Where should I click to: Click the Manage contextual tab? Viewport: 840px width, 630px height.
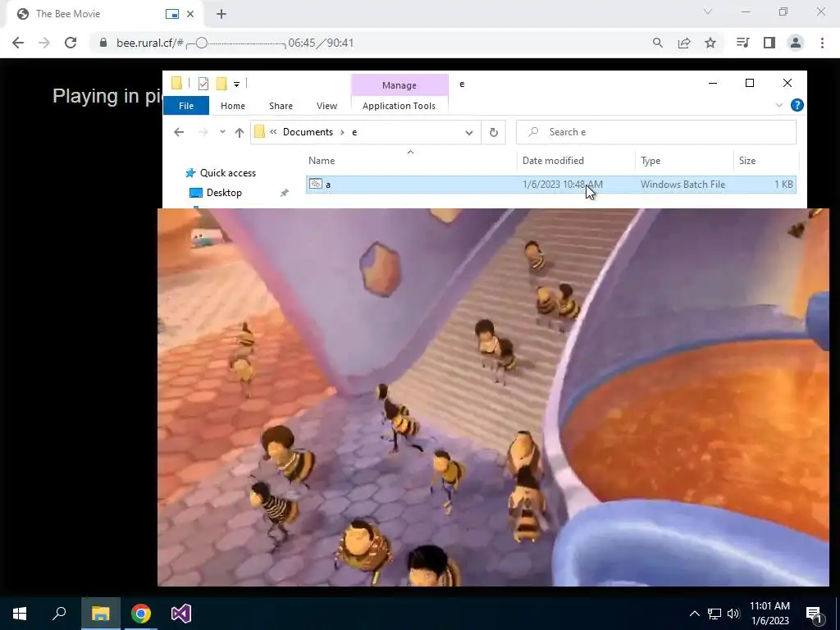(x=399, y=85)
